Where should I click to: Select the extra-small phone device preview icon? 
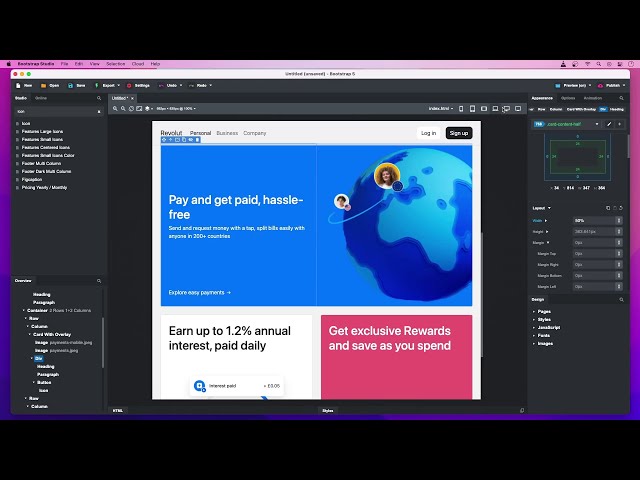(461, 109)
